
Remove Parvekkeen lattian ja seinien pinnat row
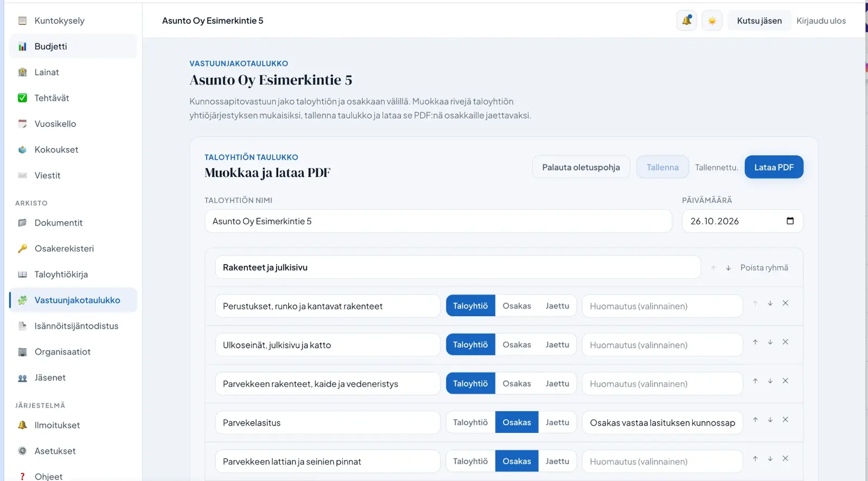coord(785,459)
